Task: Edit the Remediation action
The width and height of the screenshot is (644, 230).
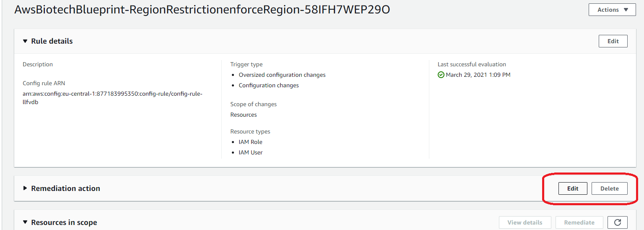Action: coord(573,188)
